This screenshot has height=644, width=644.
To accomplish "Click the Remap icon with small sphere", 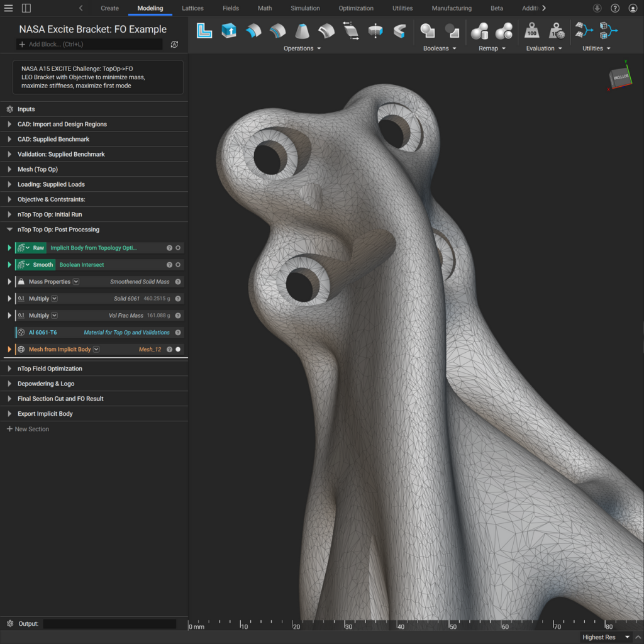I will point(504,31).
